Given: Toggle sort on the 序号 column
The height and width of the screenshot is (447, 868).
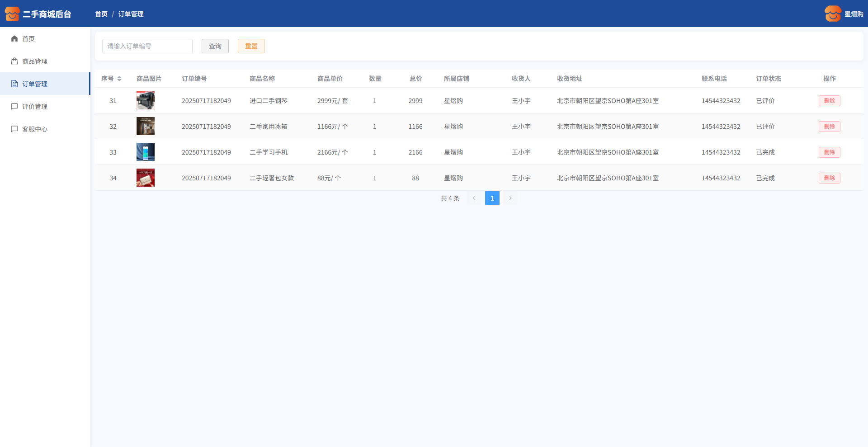Looking at the screenshot, I should [x=119, y=79].
